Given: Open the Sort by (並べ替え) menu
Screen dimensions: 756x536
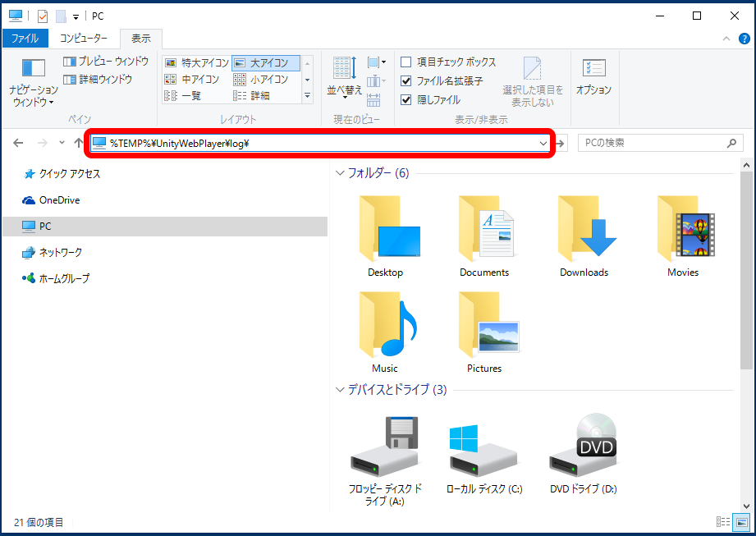Looking at the screenshot, I should [344, 77].
